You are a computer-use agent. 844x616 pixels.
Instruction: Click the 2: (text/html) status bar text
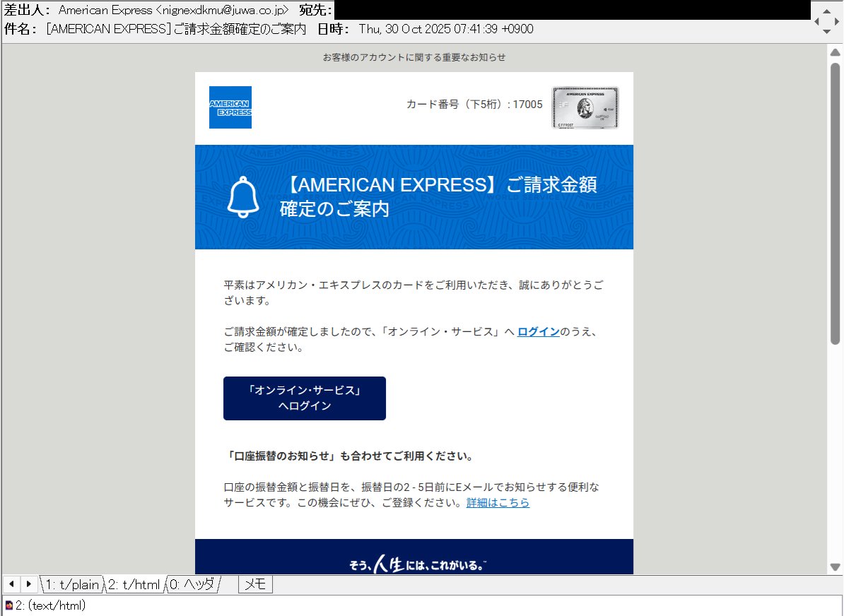tap(51, 605)
